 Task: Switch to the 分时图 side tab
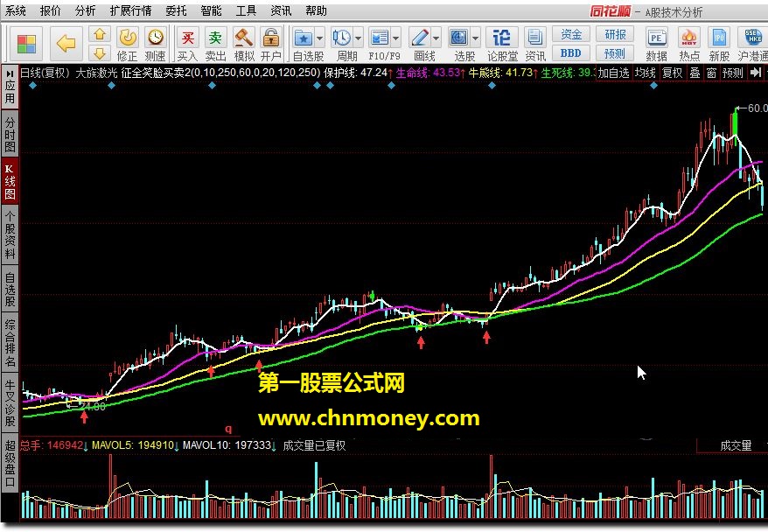point(10,134)
